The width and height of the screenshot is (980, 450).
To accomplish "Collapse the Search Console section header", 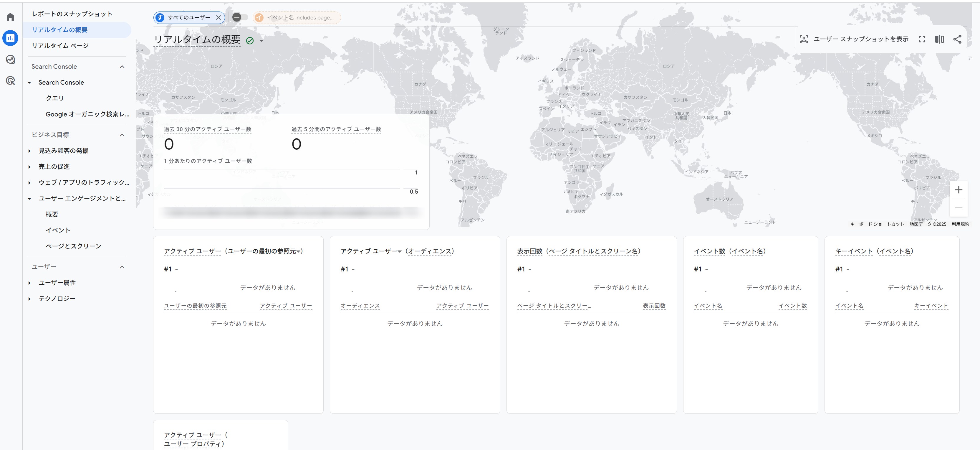I will (x=78, y=67).
